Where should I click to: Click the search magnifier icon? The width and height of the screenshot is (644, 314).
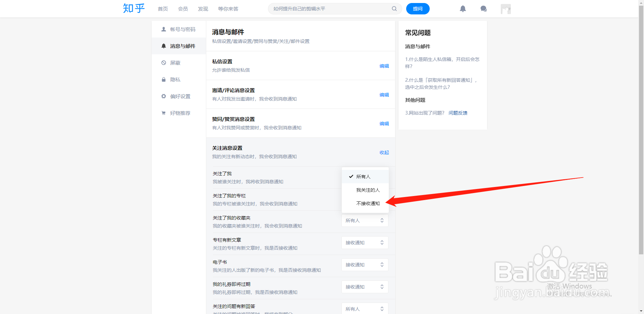[394, 9]
